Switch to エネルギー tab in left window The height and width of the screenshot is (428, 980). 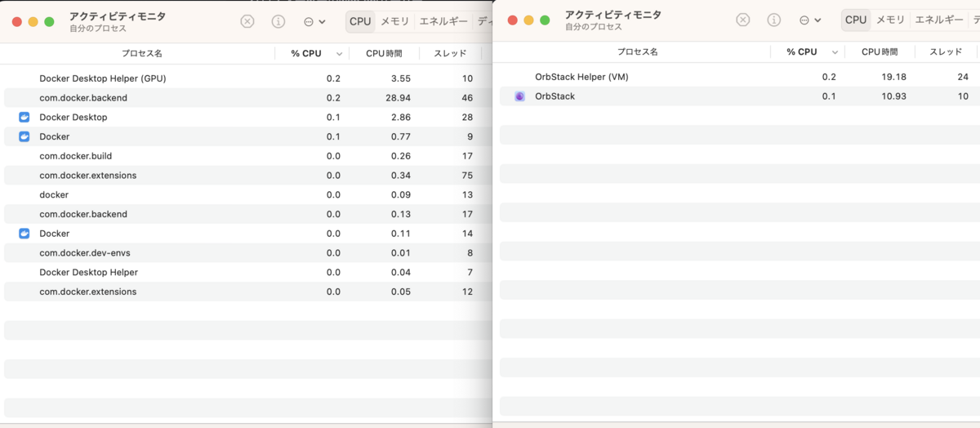443,21
